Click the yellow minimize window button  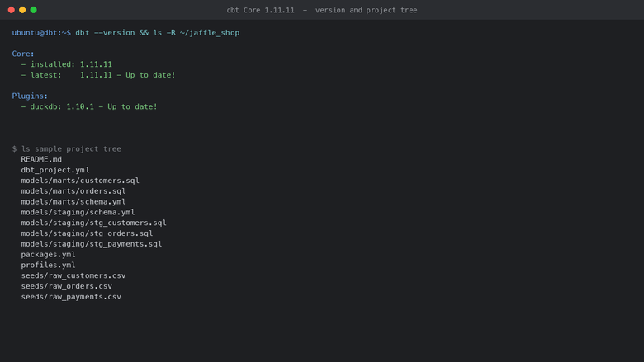[22, 10]
